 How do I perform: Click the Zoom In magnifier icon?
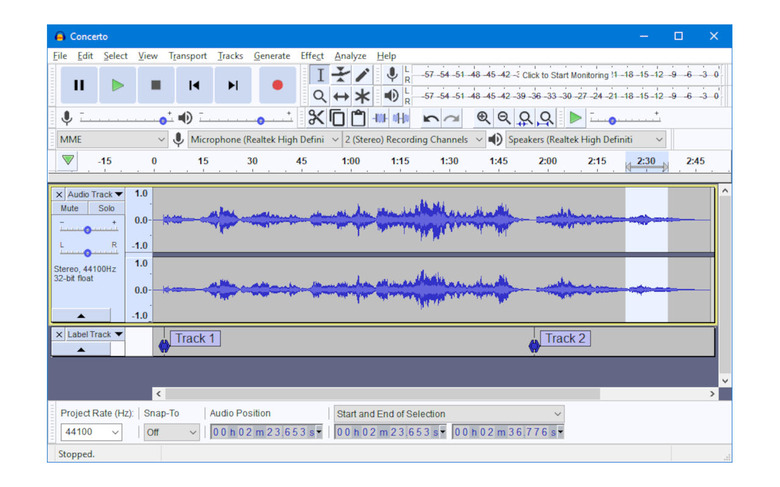pos(484,118)
